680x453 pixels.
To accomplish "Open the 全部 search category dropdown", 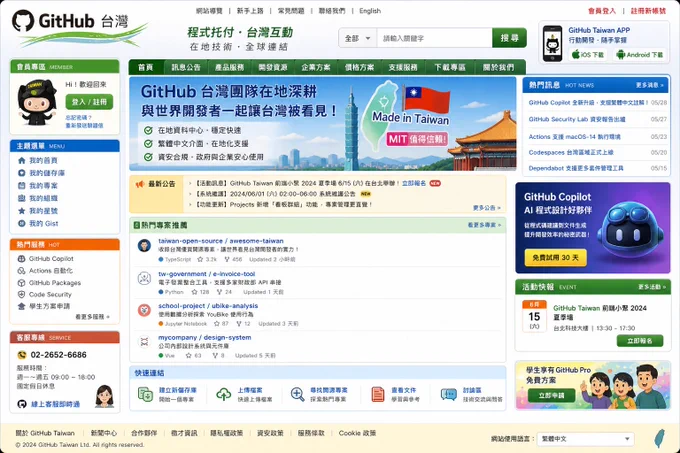I will (x=357, y=38).
